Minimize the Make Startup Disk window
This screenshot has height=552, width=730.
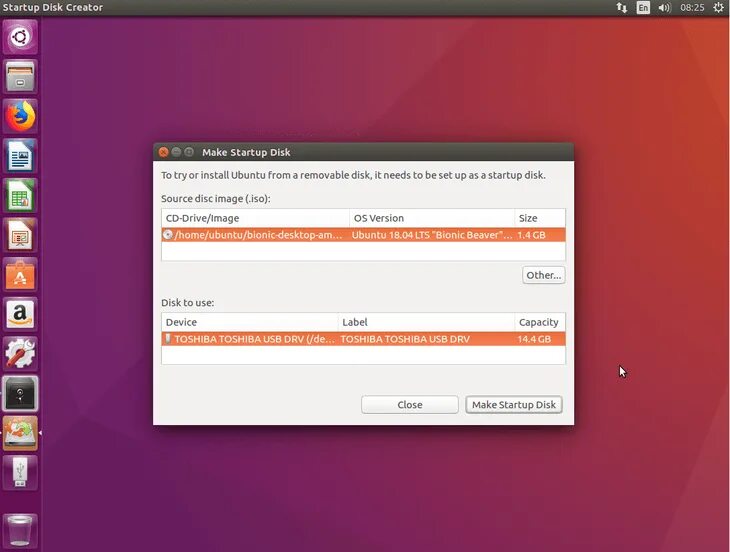(x=176, y=152)
